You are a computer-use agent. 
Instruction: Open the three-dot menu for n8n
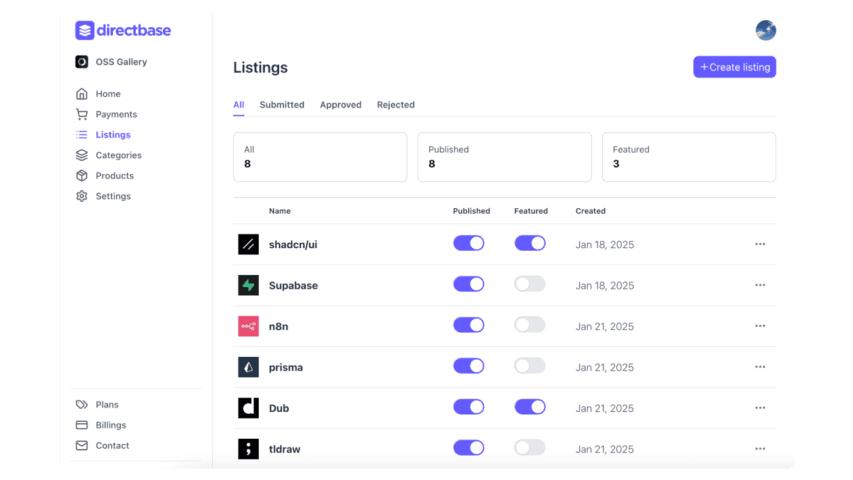760,326
